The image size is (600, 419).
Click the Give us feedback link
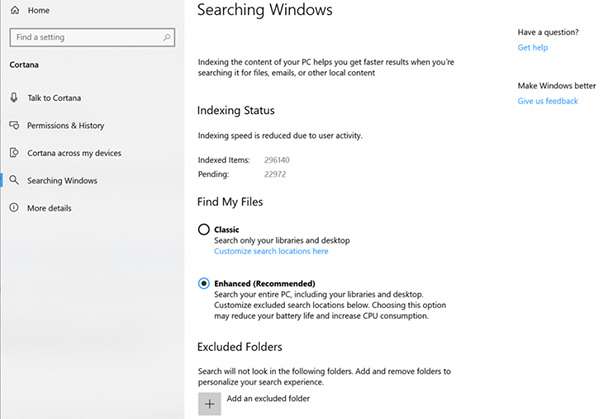[x=547, y=101]
